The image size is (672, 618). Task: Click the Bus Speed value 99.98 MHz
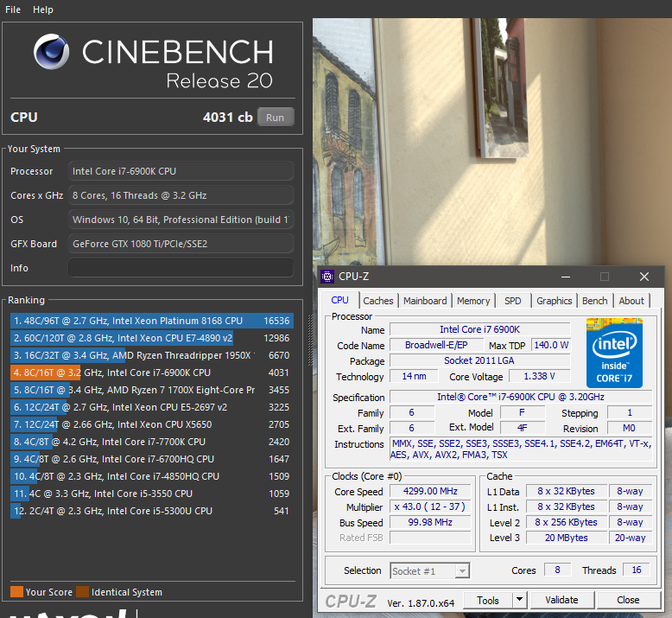click(430, 522)
